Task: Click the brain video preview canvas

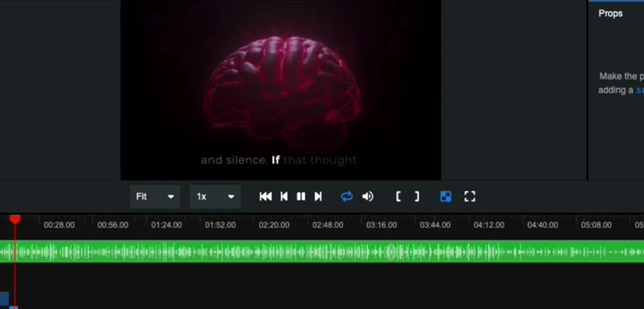Action: point(280,90)
